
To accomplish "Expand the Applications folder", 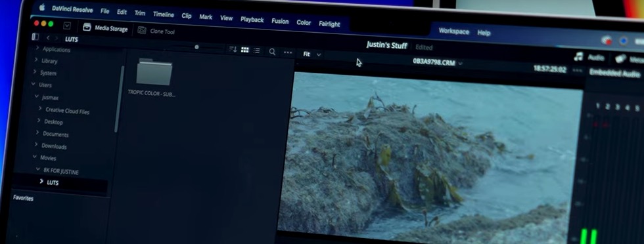I will pos(37,49).
